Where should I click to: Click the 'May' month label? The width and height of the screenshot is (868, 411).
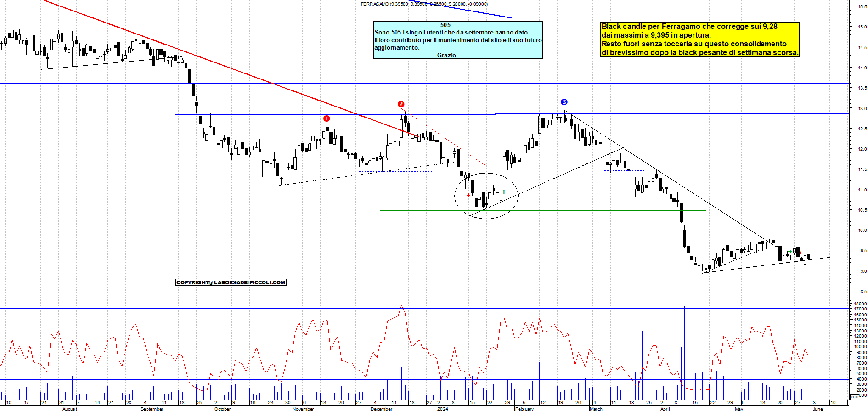click(x=739, y=409)
